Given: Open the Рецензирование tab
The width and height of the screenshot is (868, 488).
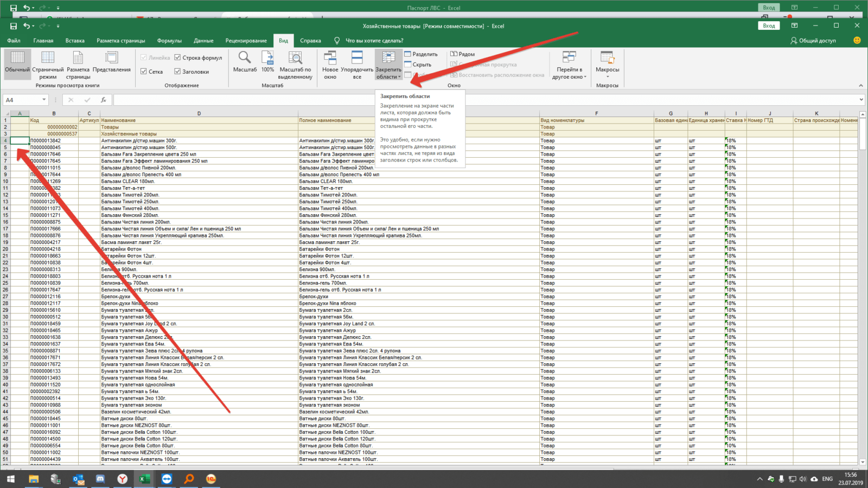Looking at the screenshot, I should pyautogui.click(x=246, y=41).
